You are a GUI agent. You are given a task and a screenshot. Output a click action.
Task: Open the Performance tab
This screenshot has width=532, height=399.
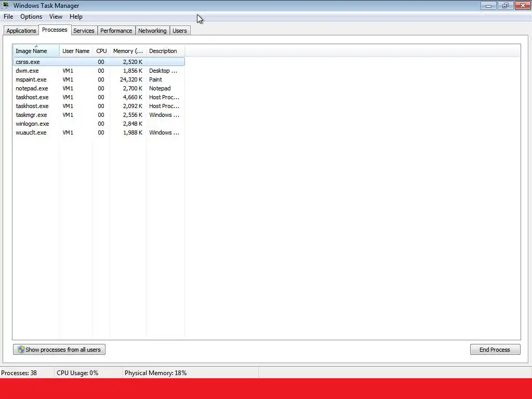pos(116,31)
